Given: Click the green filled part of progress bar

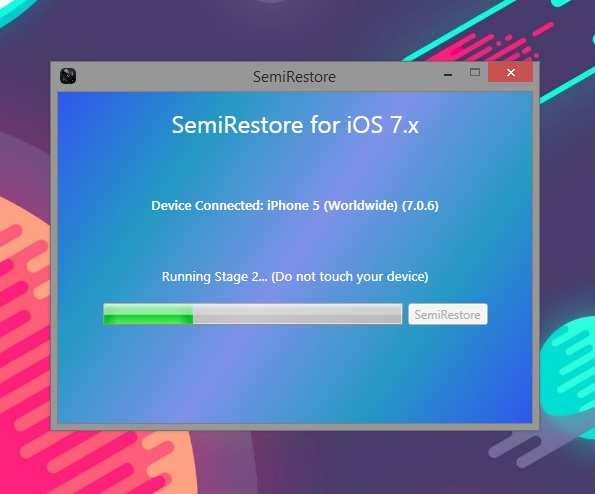Looking at the screenshot, I should click(x=148, y=314).
